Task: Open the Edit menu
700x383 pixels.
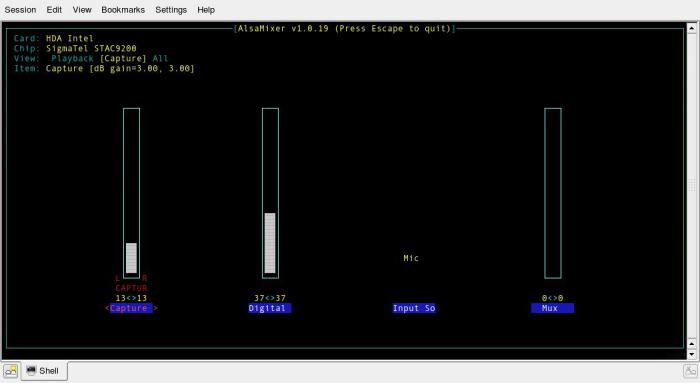Action: (54, 9)
